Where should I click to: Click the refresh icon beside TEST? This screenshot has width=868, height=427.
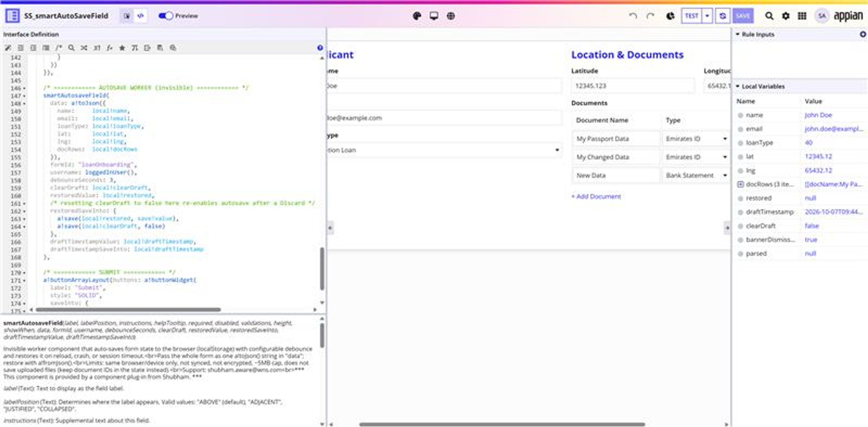click(x=722, y=16)
